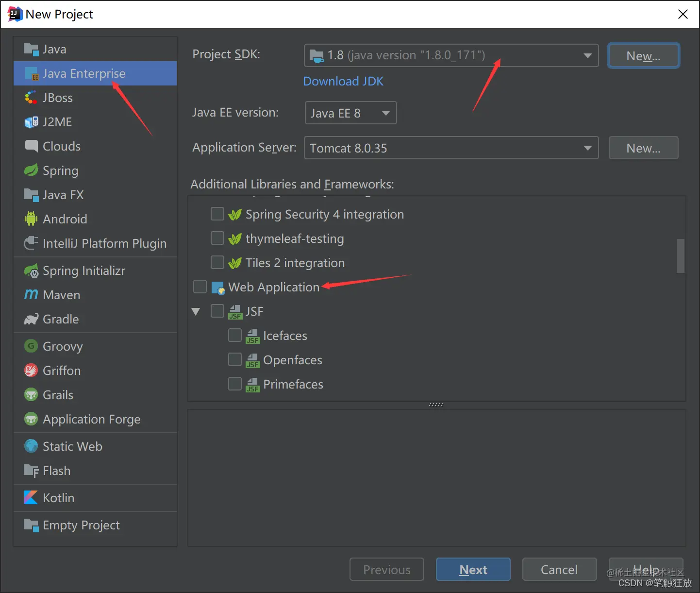Click the Android robot icon
This screenshot has height=593, width=700.
tap(31, 219)
